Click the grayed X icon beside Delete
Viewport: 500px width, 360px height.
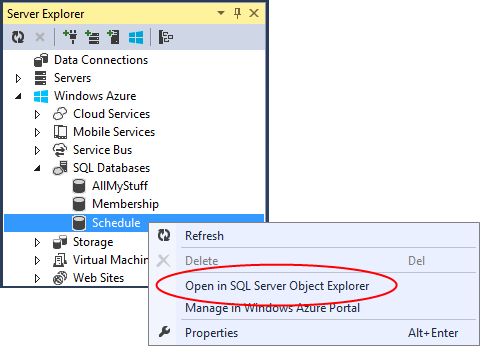tap(164, 261)
